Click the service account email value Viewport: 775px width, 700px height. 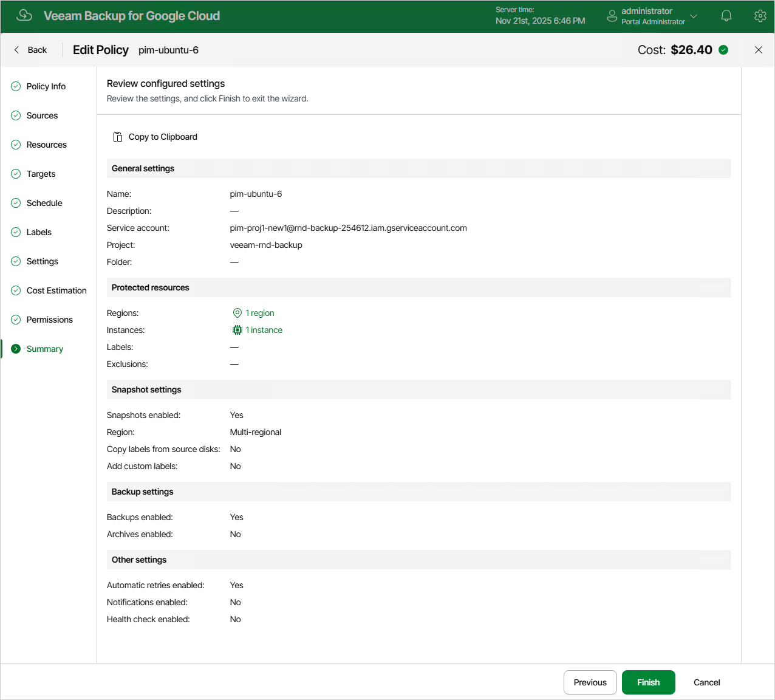tap(349, 228)
